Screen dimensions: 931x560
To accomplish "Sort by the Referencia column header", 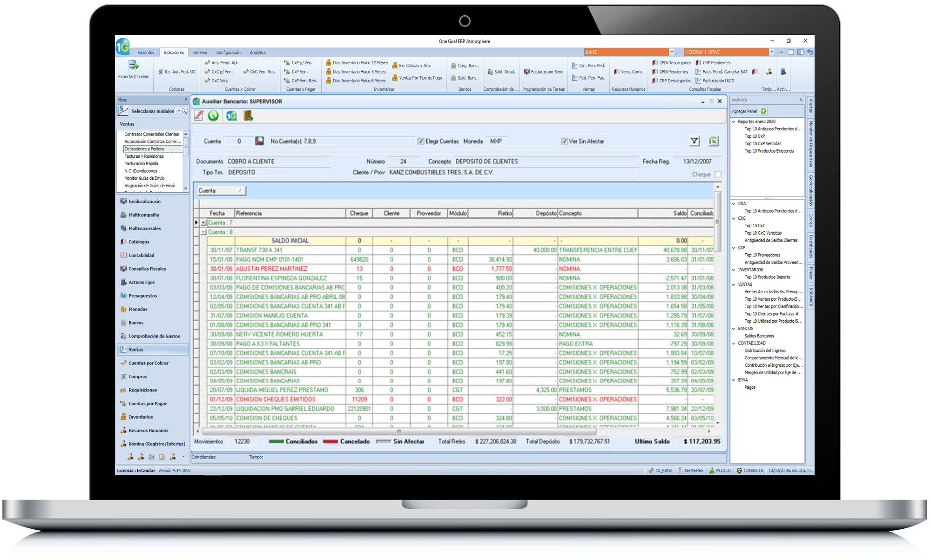I will (290, 213).
